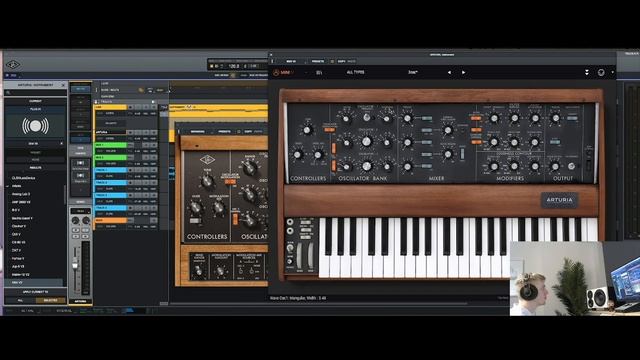Toggle the External Input mixer switch

pos(427,131)
